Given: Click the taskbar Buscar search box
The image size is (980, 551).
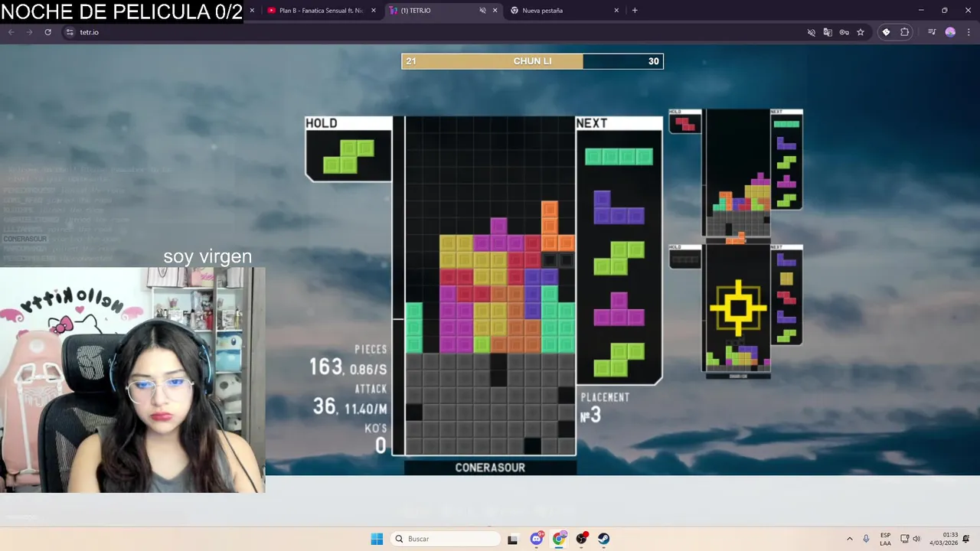Looking at the screenshot, I should [446, 539].
